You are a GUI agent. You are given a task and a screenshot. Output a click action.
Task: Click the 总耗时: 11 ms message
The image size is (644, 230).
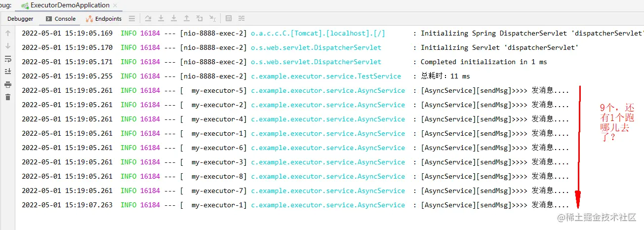pyautogui.click(x=445, y=77)
